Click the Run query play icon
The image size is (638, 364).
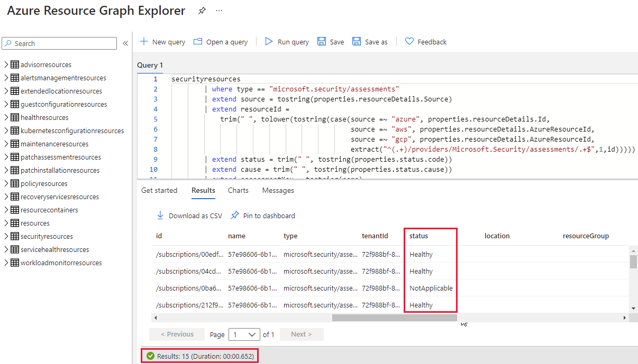pos(269,41)
